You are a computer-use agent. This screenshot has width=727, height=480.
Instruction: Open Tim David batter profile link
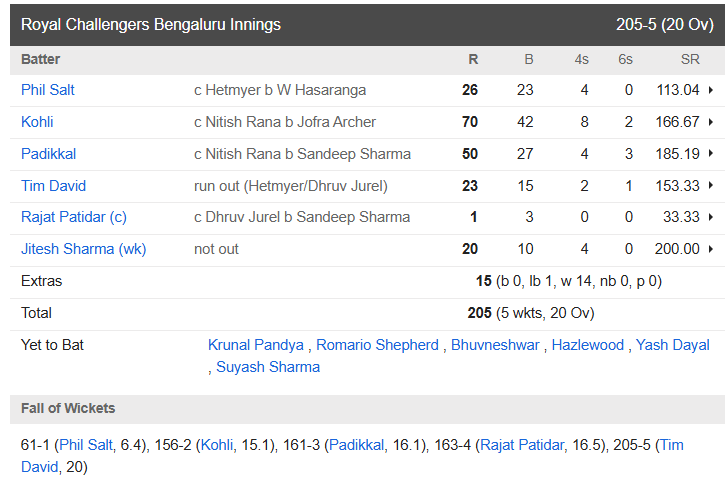[53, 186]
